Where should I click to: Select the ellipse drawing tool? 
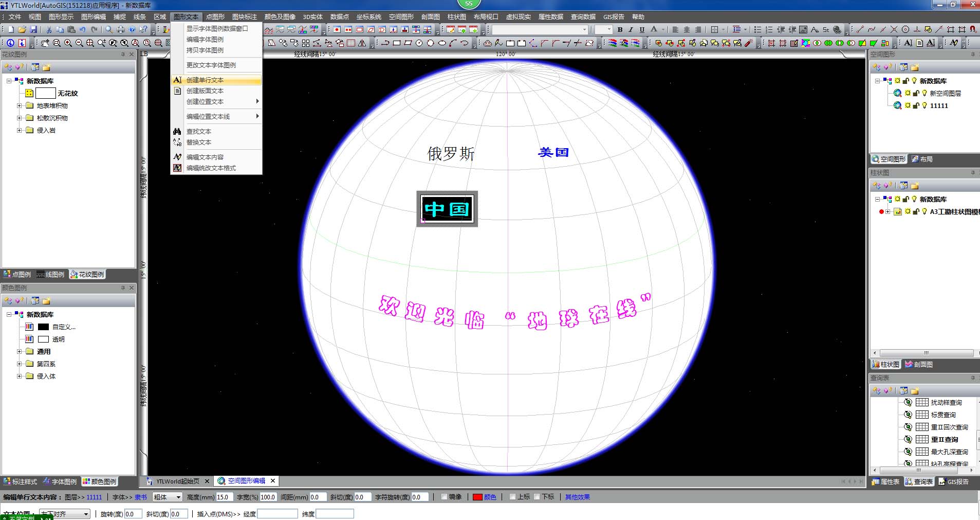[x=441, y=43]
